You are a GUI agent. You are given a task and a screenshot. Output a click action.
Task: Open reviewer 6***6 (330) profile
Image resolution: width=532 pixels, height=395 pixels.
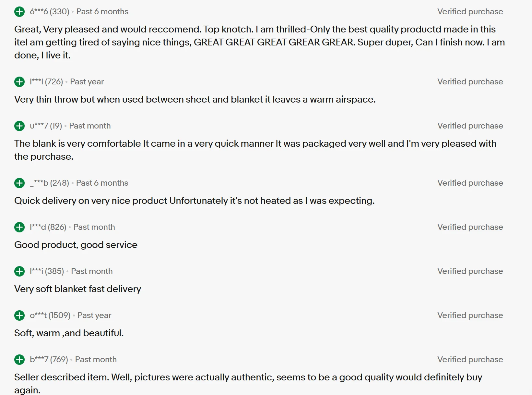pos(49,12)
